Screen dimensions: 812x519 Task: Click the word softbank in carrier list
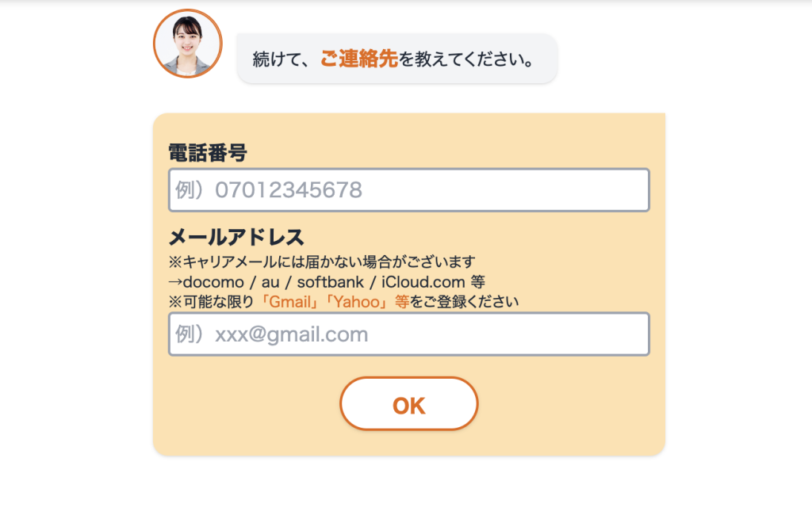[x=330, y=281]
